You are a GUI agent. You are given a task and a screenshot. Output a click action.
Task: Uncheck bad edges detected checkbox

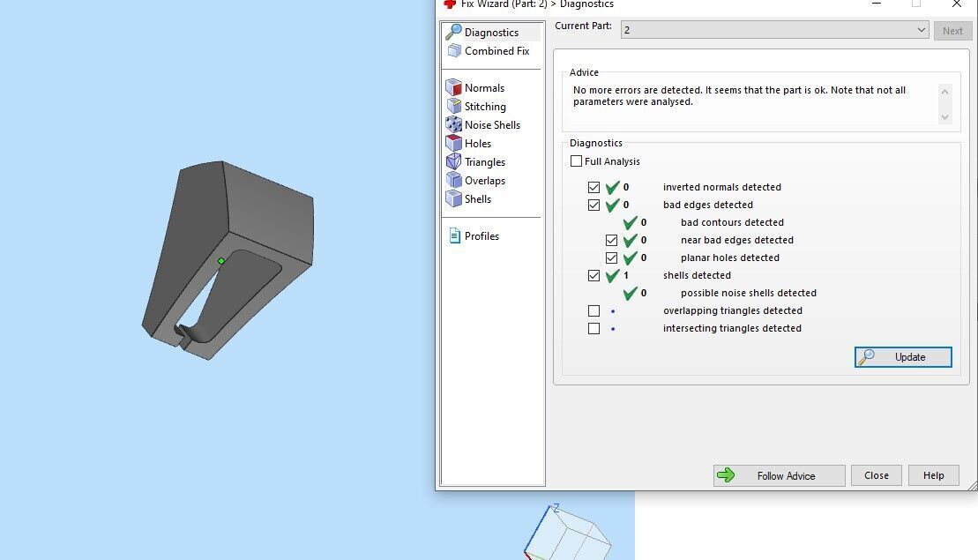[x=594, y=205]
